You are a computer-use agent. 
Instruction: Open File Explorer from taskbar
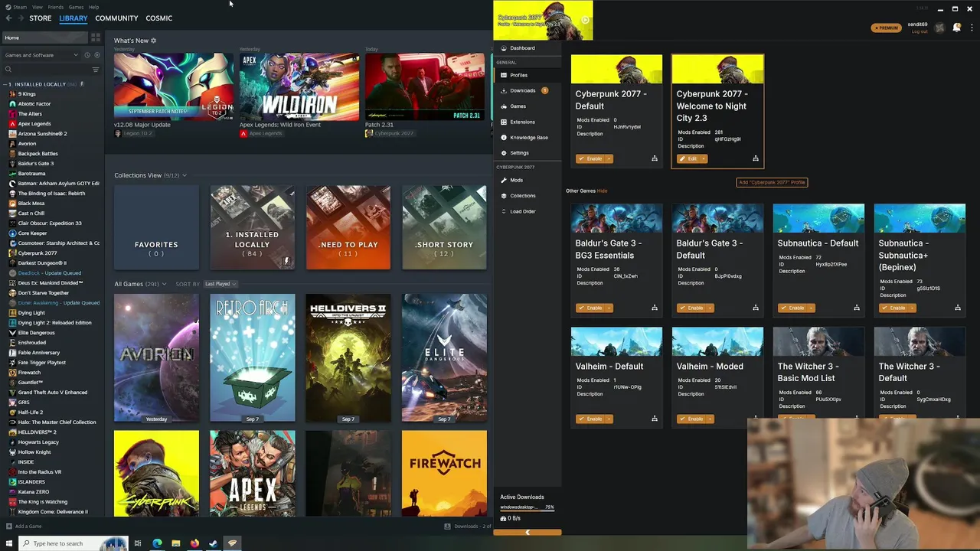click(175, 543)
